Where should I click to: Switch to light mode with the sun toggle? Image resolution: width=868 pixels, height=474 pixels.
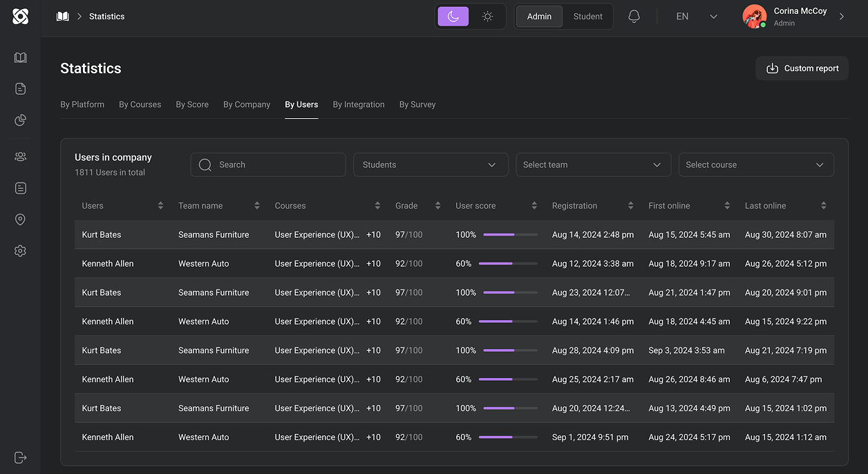click(x=488, y=15)
